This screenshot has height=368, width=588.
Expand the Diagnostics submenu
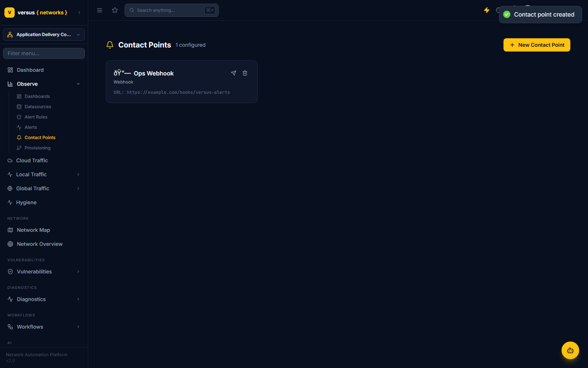78,299
